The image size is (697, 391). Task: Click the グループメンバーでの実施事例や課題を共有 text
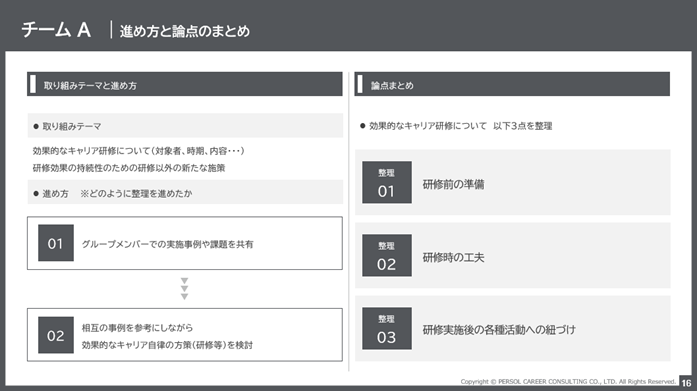(167, 244)
